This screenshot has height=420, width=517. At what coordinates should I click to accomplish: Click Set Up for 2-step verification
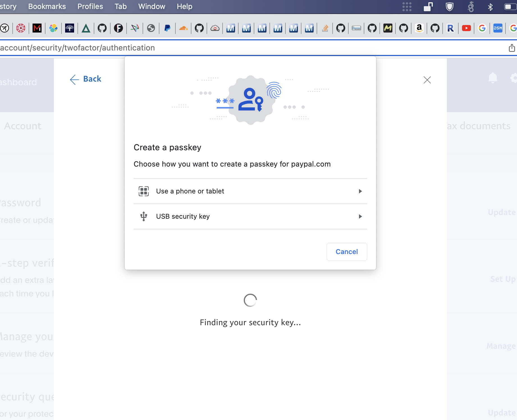503,279
